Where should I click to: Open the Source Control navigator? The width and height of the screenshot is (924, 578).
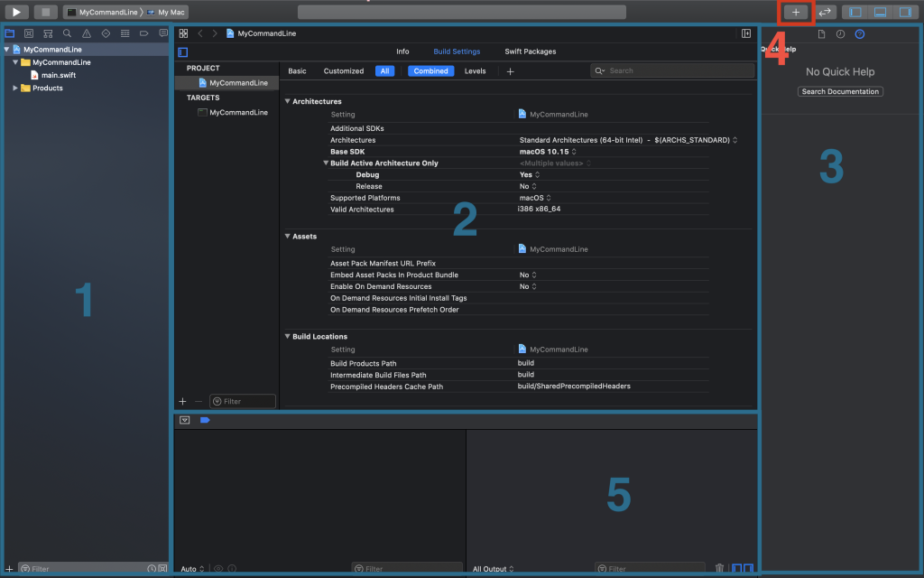[29, 33]
